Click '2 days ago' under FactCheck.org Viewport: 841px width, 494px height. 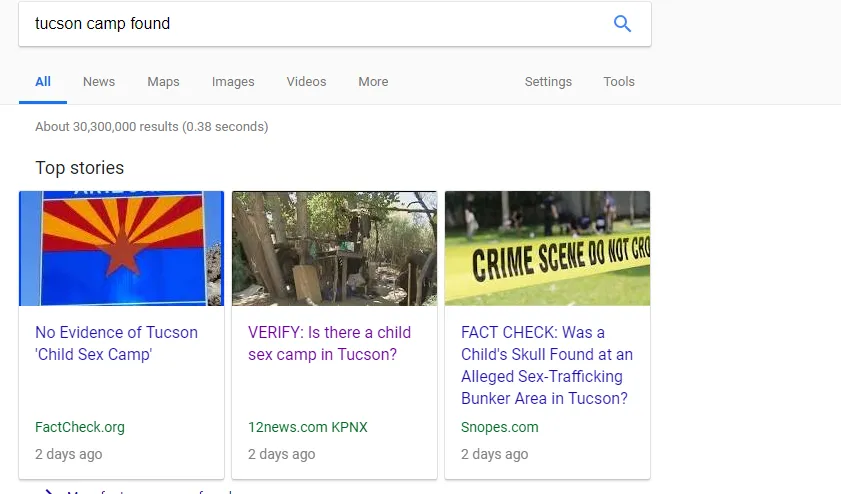[69, 454]
